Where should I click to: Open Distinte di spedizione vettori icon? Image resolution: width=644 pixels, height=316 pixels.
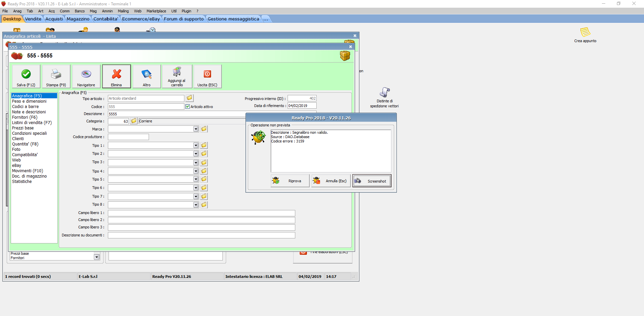[384, 97]
